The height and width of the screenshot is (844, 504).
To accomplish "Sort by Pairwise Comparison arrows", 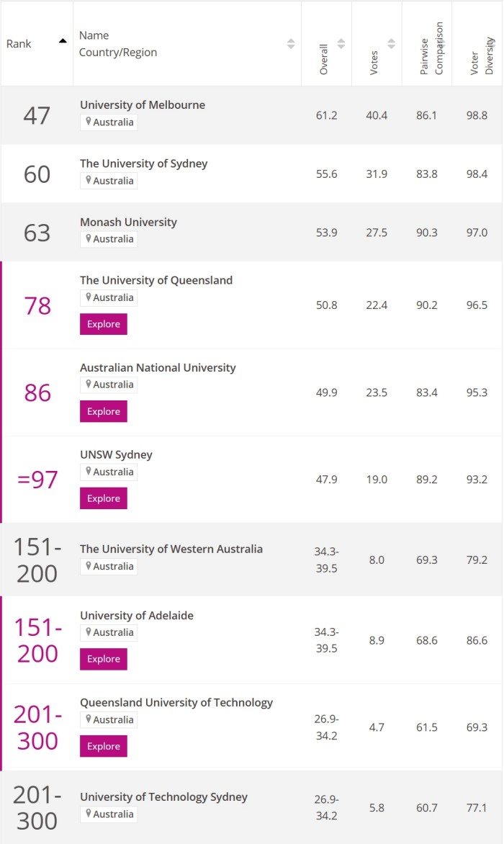I will 441,43.
